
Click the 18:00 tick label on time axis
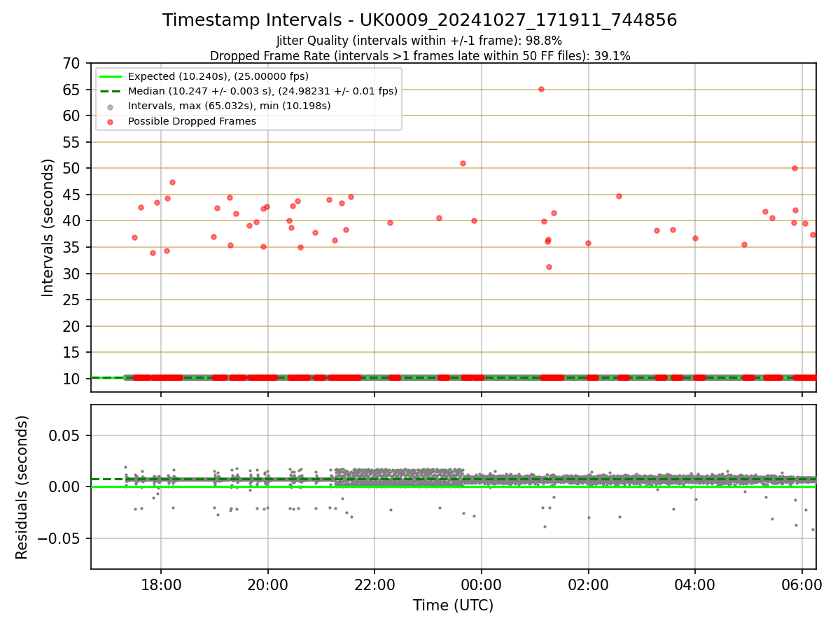(161, 585)
